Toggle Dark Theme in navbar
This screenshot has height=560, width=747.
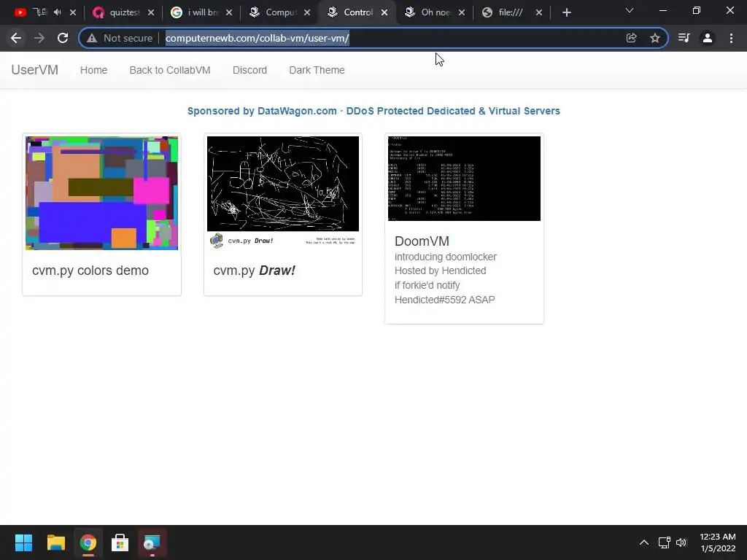[317, 70]
